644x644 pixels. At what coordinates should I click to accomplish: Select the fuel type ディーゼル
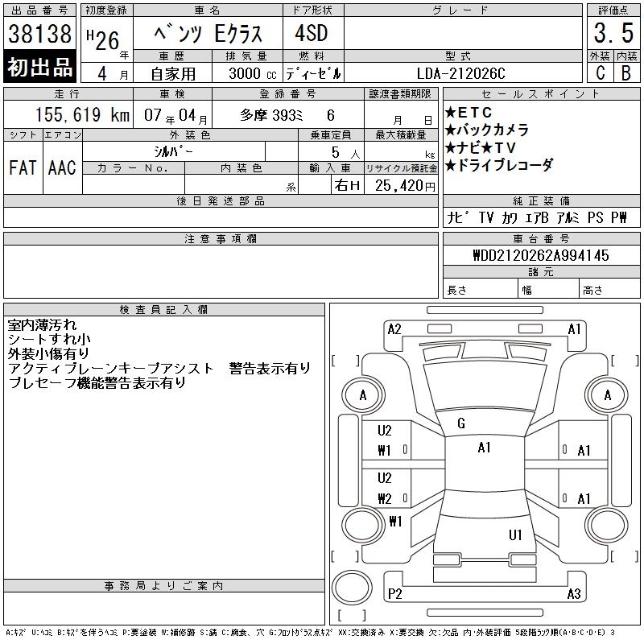pyautogui.click(x=313, y=74)
